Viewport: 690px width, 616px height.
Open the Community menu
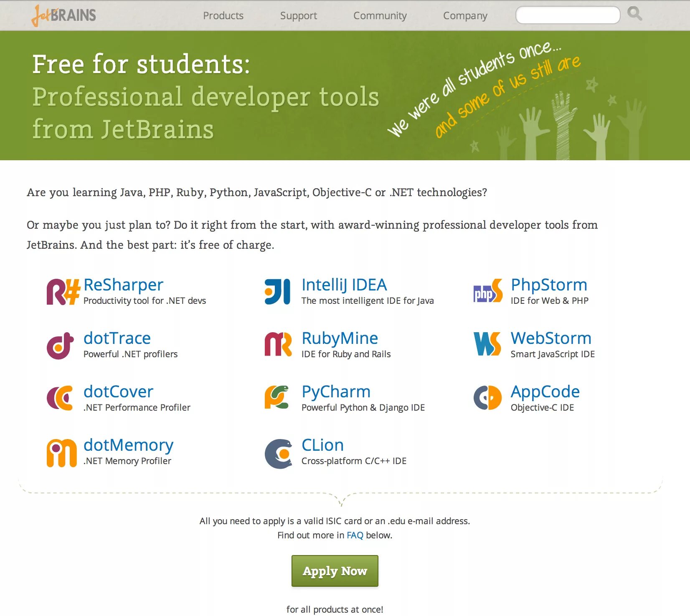[380, 15]
